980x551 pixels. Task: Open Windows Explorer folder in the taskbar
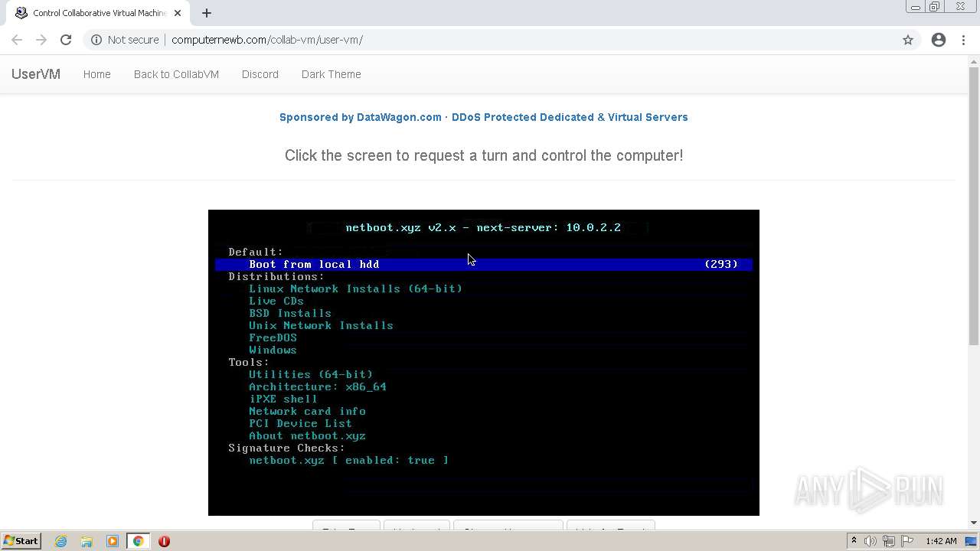pyautogui.click(x=87, y=541)
